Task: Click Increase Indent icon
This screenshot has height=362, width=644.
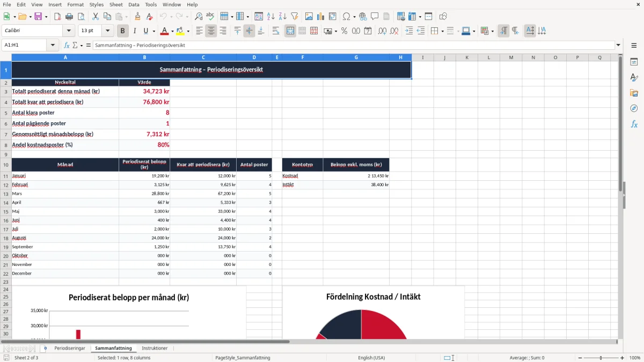Action: coord(409,31)
